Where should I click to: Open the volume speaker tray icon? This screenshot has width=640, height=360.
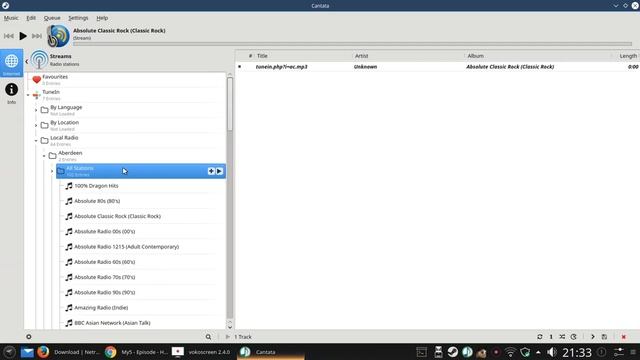pyautogui.click(x=551, y=352)
